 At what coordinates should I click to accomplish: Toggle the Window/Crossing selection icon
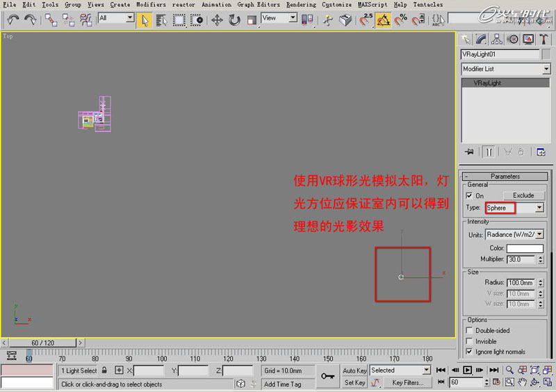click(x=196, y=20)
